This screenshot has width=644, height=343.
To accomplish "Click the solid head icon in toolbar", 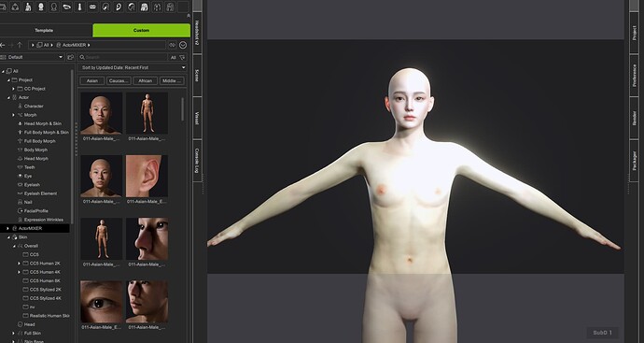I will [41, 7].
